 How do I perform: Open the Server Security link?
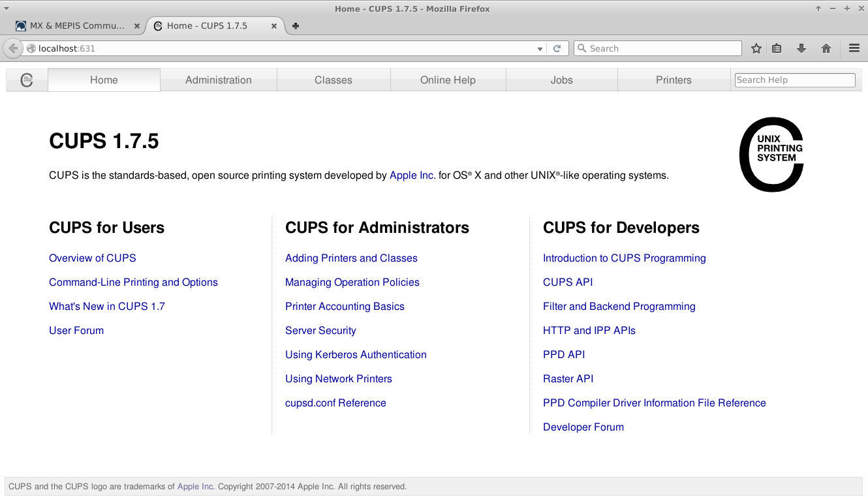click(320, 331)
